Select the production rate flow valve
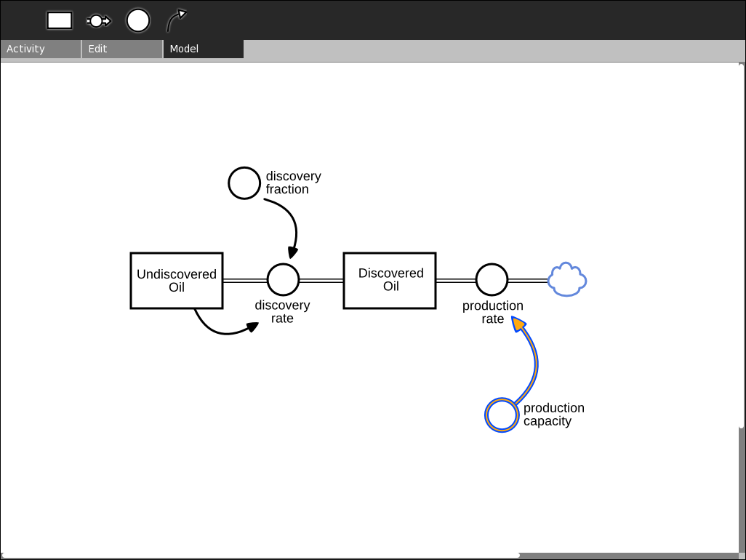 (x=492, y=280)
